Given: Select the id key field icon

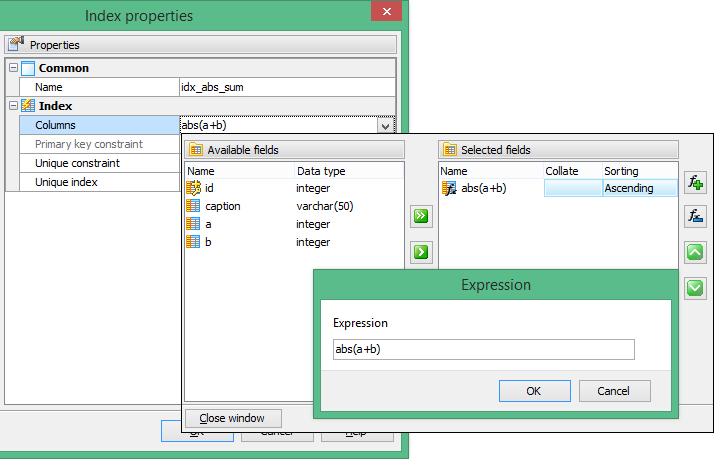Looking at the screenshot, I should point(194,188).
